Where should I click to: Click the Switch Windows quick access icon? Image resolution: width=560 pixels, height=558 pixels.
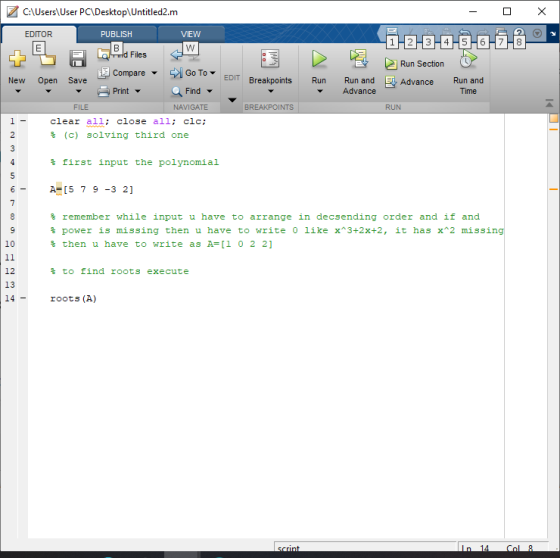click(x=501, y=32)
